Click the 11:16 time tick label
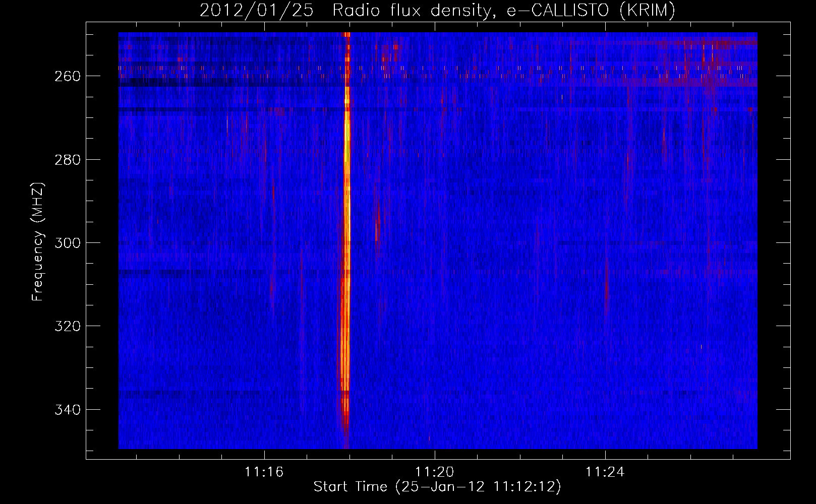 (x=264, y=472)
